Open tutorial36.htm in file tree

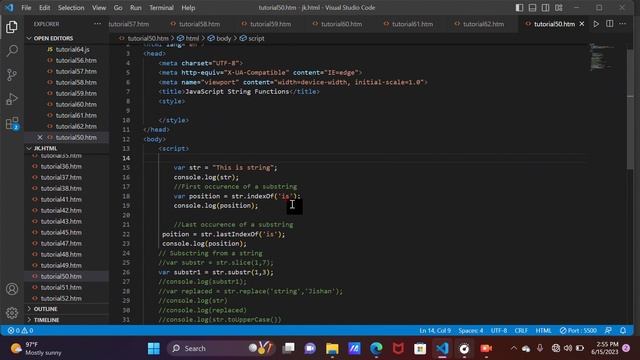(61, 167)
